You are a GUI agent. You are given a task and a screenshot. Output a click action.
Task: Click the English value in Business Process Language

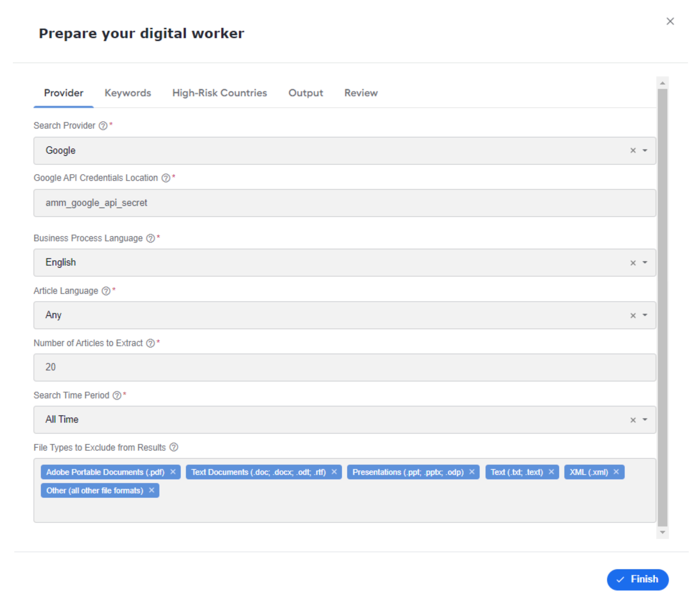[61, 262]
